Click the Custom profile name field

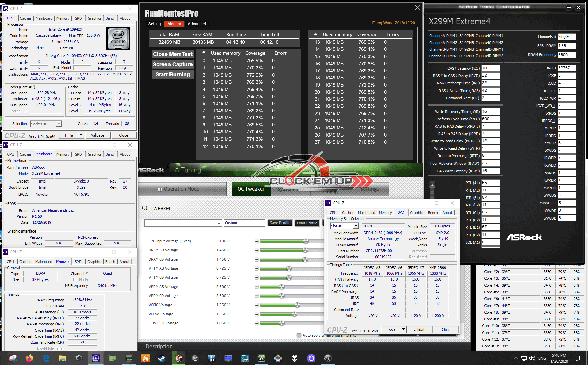tap(244, 223)
